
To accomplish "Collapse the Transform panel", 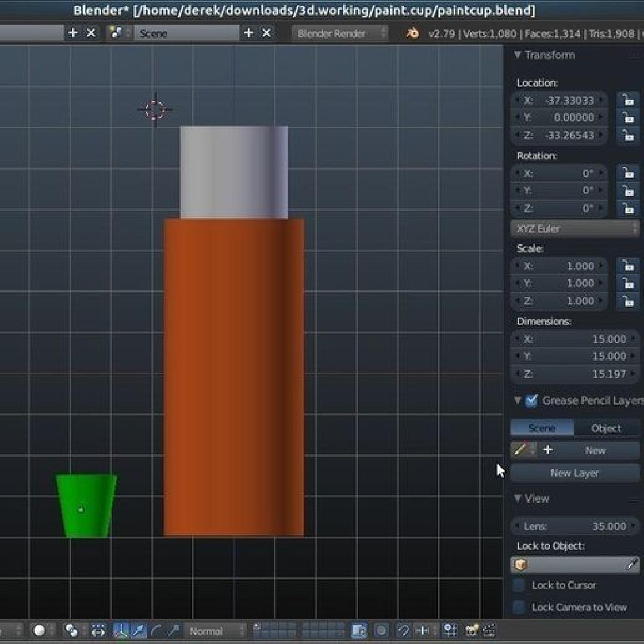I will [x=547, y=55].
